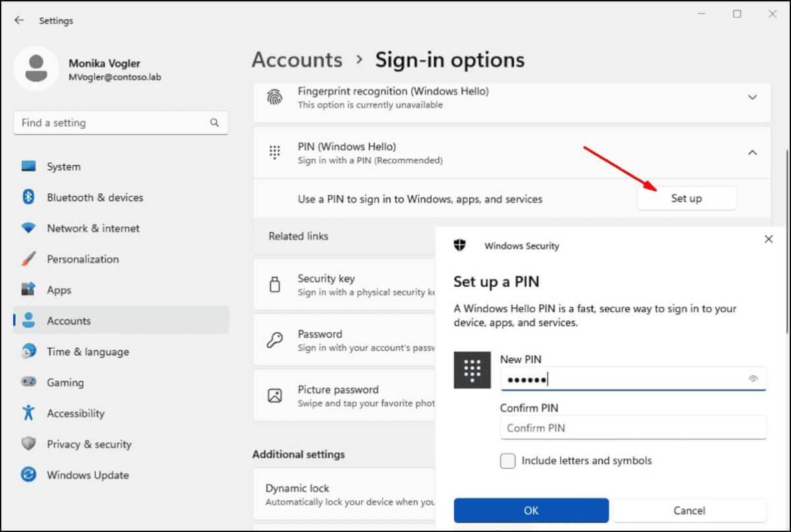Click the MVogler@contoso.lab account email
Screen dimensions: 791x532
pyautogui.click(x=115, y=77)
